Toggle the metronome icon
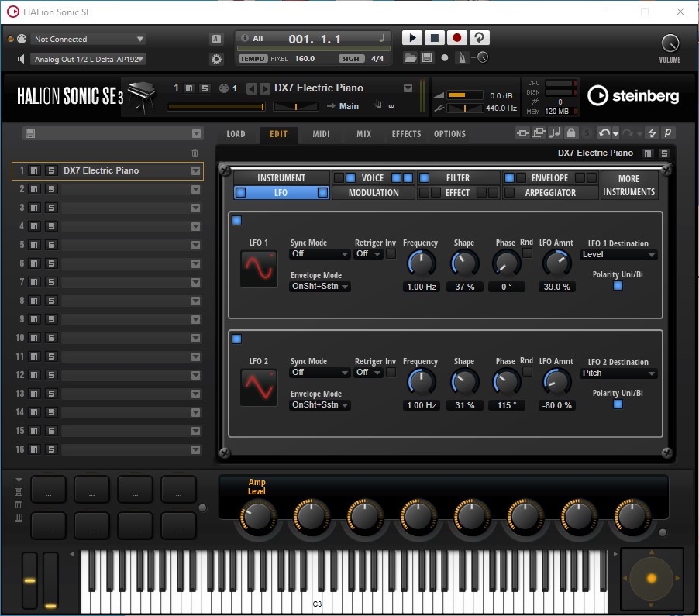The width and height of the screenshot is (699, 616). click(462, 57)
